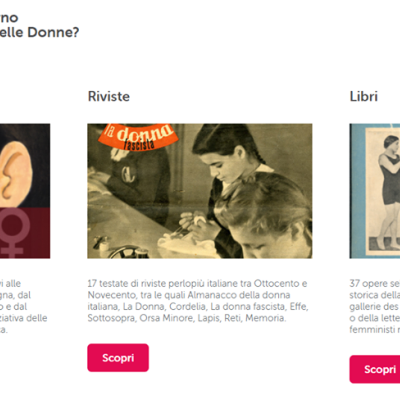Click the light blue border of the book cover
This screenshot has height=400, width=400.
pos(357,191)
